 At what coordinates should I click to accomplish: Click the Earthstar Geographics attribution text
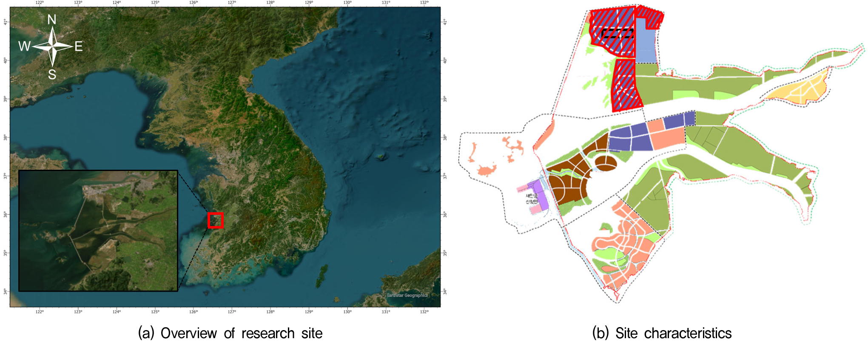click(x=407, y=295)
